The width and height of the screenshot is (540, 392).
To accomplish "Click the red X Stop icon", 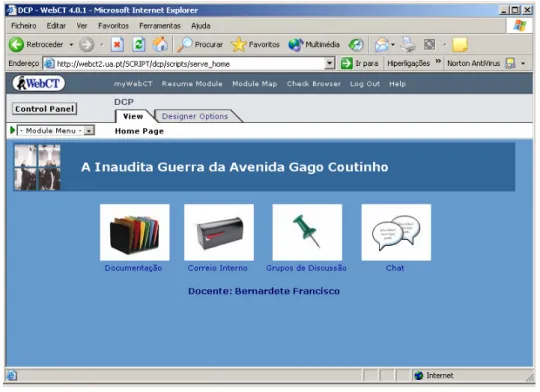I will coord(117,45).
